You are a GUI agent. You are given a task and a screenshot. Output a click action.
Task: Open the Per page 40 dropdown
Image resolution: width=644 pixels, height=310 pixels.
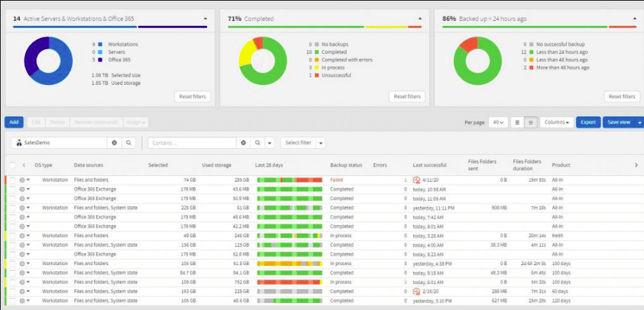click(498, 122)
